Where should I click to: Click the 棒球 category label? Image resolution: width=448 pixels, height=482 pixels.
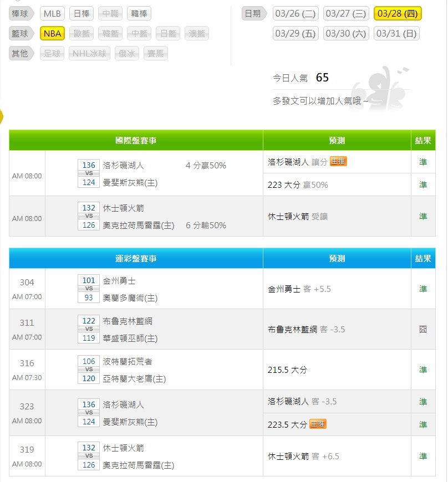pos(21,13)
